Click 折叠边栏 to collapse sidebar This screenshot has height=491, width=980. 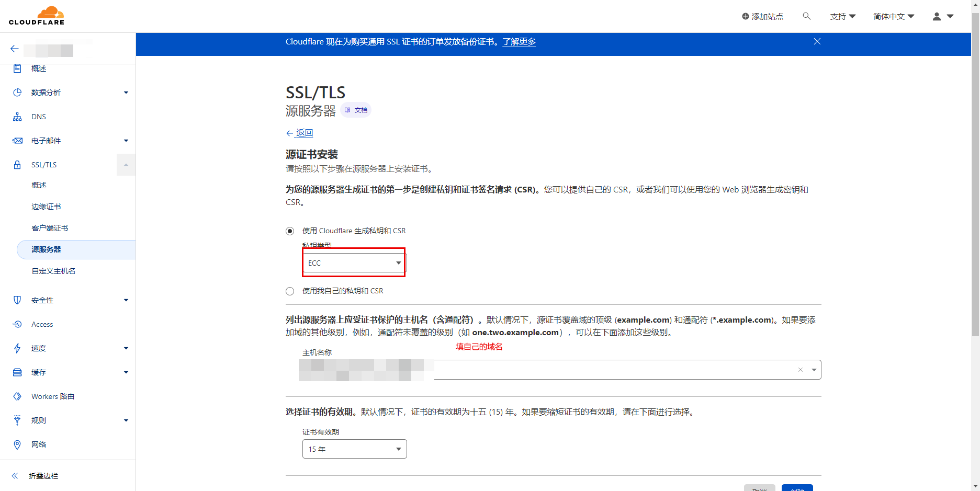tap(43, 476)
